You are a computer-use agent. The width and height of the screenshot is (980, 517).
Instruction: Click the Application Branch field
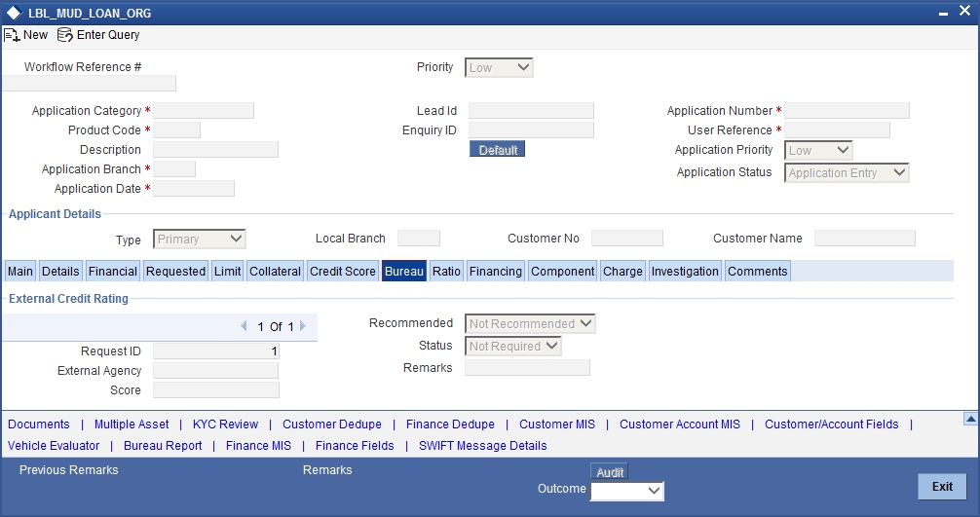tap(174, 168)
